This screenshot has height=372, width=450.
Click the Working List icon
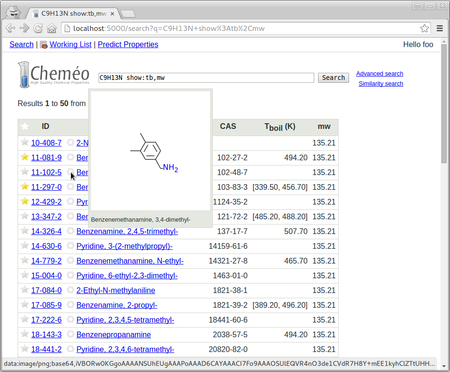[x=44, y=45]
